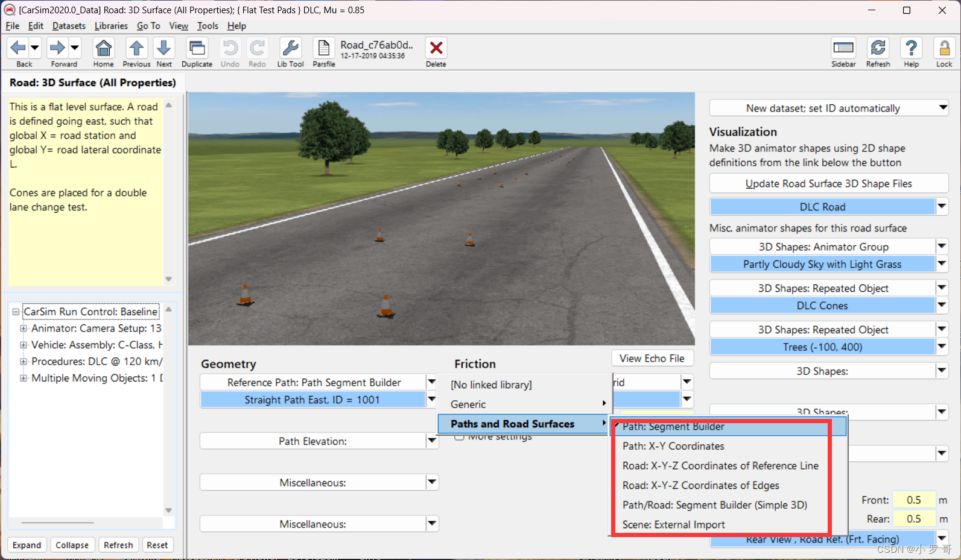
Task: Expand the Multiple Moving Objects tree node
Action: point(24,378)
